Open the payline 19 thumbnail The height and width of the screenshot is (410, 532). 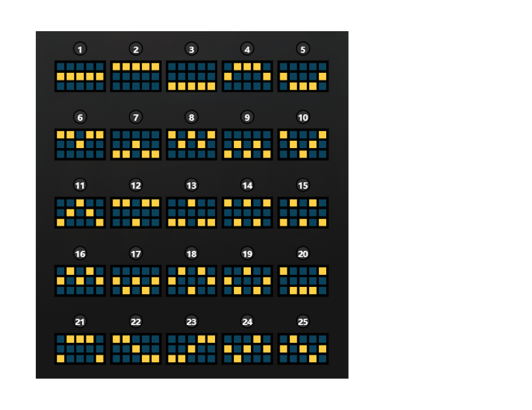coord(247,280)
